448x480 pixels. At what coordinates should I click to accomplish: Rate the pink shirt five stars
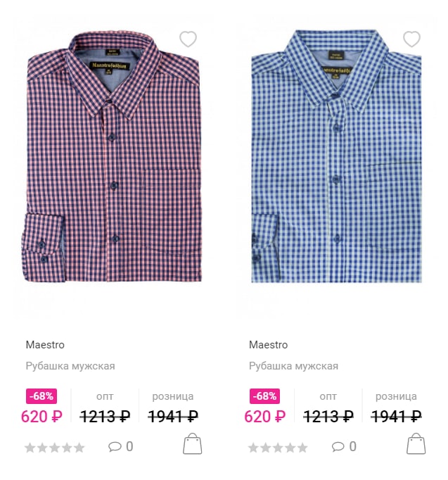(x=79, y=448)
